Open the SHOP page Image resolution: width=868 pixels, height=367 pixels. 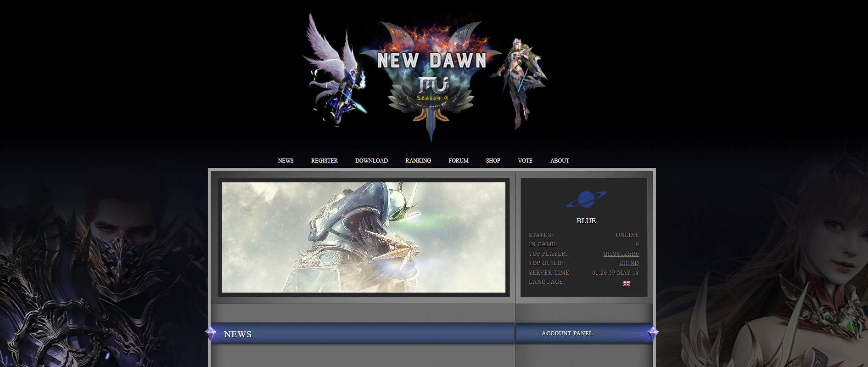tap(493, 160)
